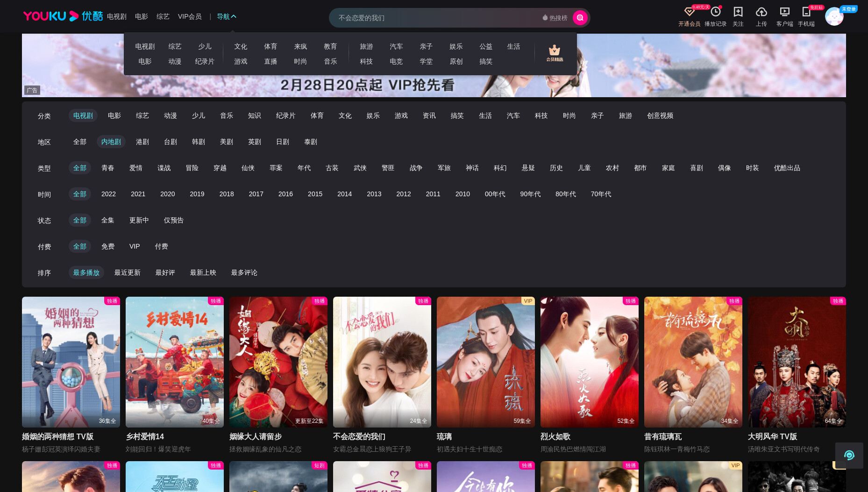The height and width of the screenshot is (492, 868).
Task: Select the 动漫 category filter
Action: [171, 115]
